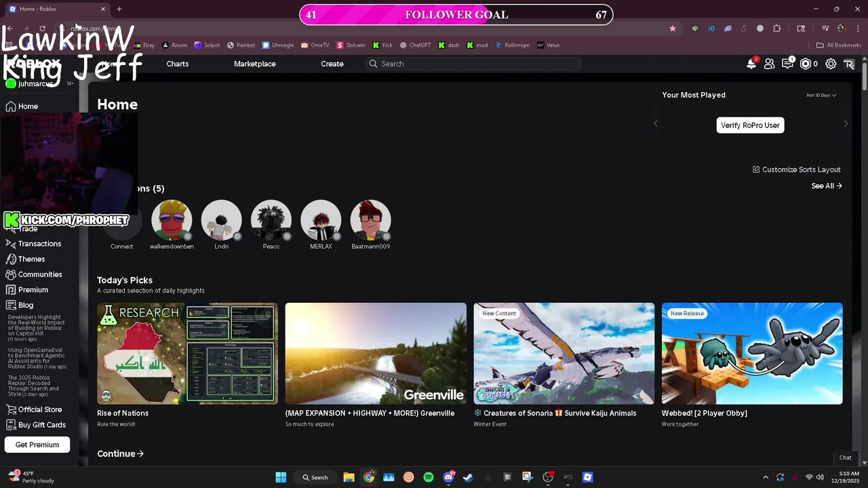Click See All connections link
The image size is (868, 488).
point(827,186)
